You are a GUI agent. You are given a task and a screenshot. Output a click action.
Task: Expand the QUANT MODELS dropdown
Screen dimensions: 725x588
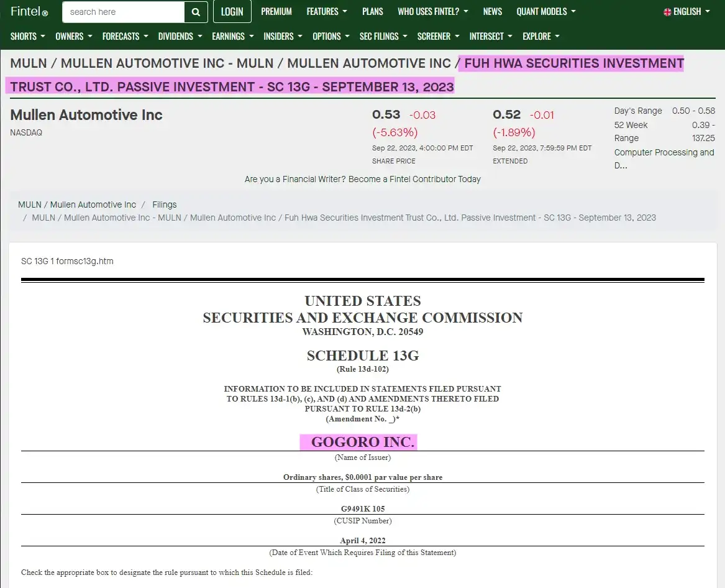(x=546, y=12)
